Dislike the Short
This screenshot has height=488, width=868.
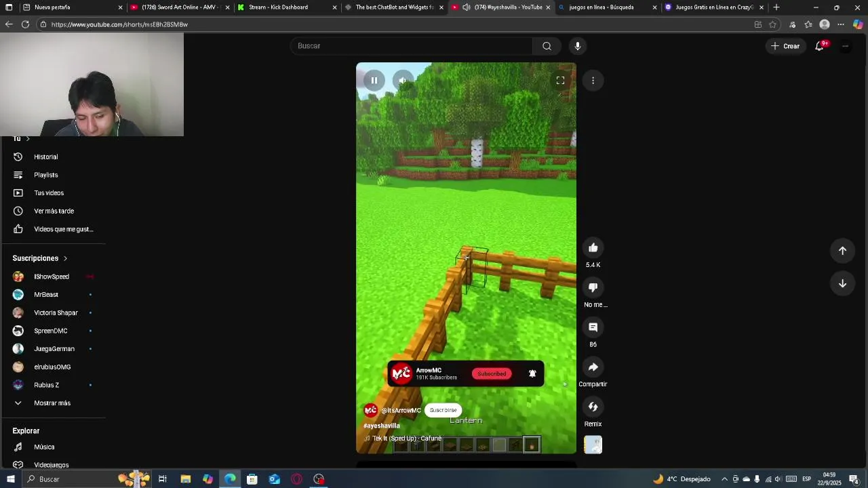[593, 287]
